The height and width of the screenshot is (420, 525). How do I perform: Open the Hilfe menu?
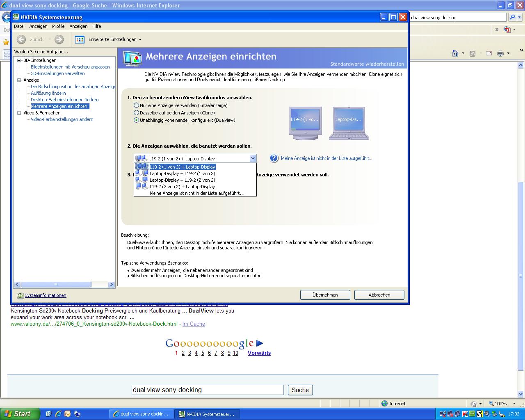pos(97,26)
